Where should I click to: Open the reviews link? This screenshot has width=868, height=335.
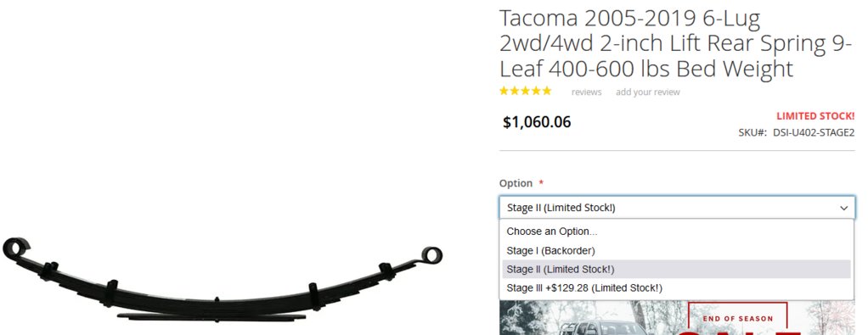pos(586,92)
